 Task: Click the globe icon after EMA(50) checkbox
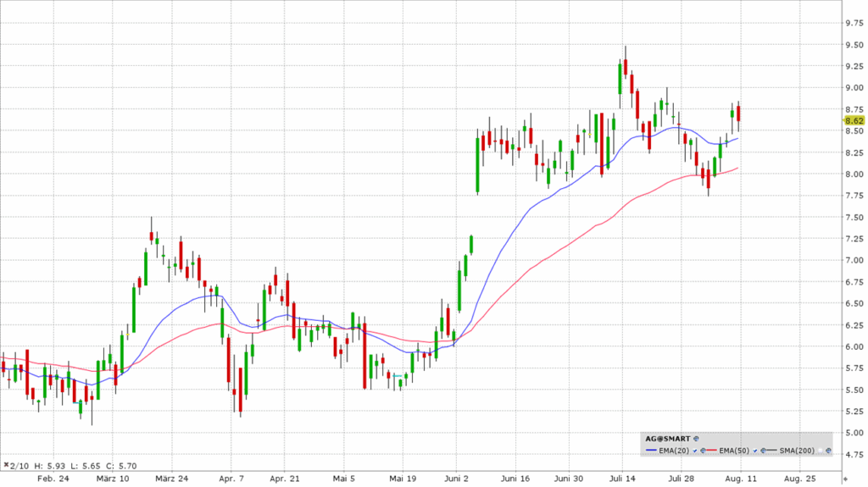coord(764,451)
